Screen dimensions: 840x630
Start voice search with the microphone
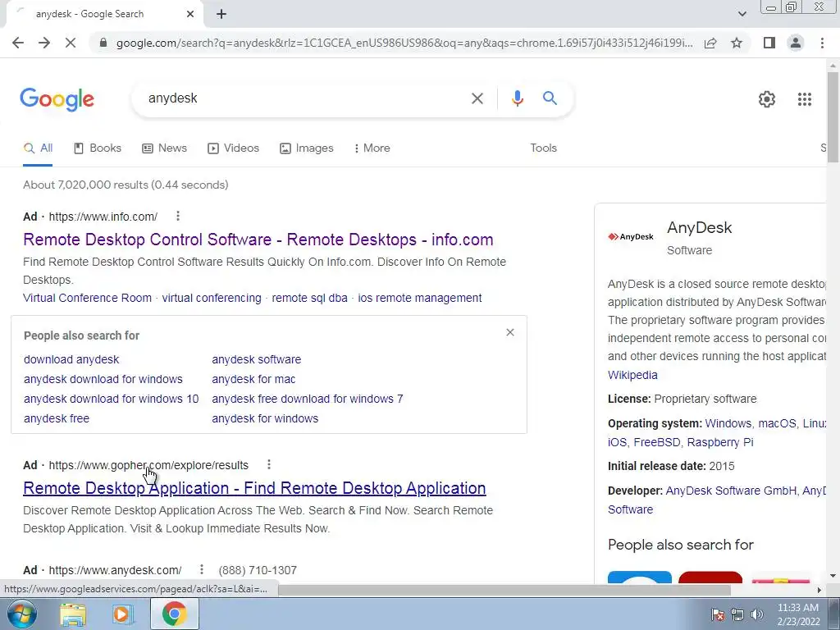point(517,98)
